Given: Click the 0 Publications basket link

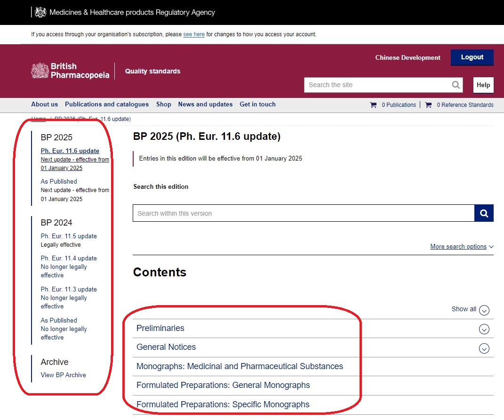Looking at the screenshot, I should click(399, 105).
